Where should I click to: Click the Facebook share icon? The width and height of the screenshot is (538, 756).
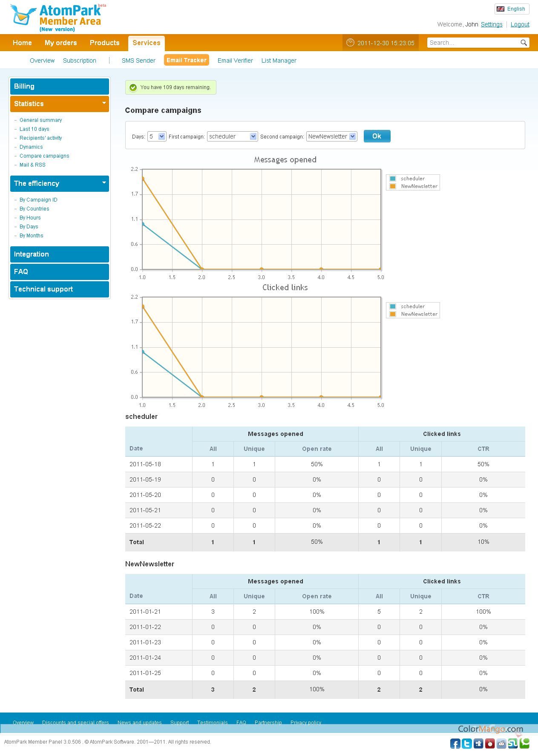coord(455,744)
